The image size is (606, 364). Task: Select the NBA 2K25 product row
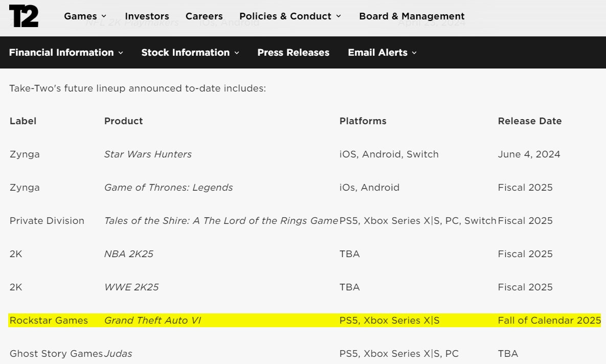point(128,254)
